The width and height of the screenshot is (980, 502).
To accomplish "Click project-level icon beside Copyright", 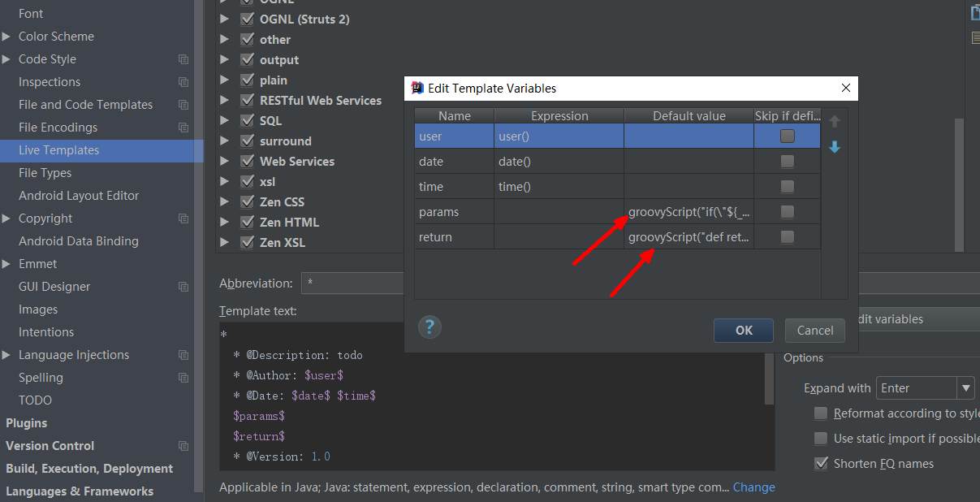I will (183, 219).
